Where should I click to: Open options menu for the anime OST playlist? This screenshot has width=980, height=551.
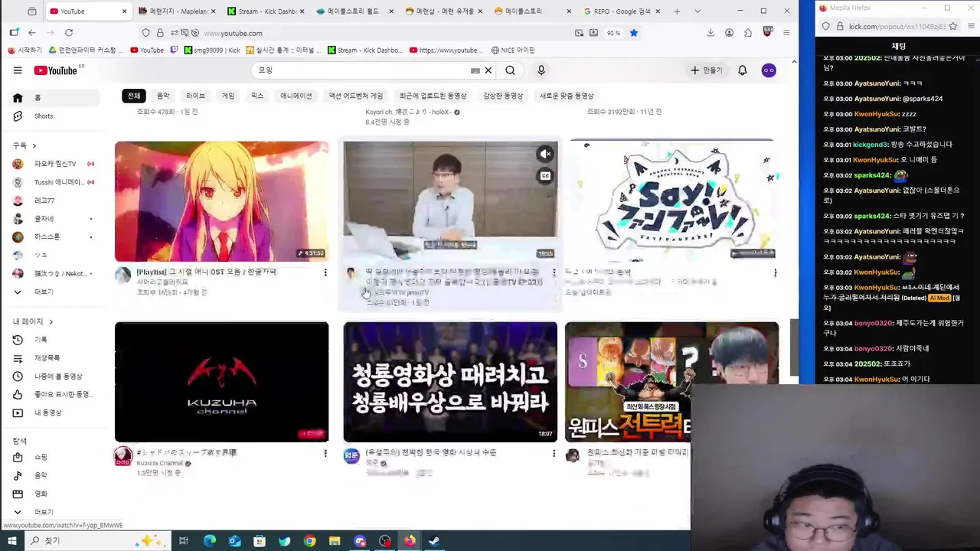pyautogui.click(x=325, y=272)
